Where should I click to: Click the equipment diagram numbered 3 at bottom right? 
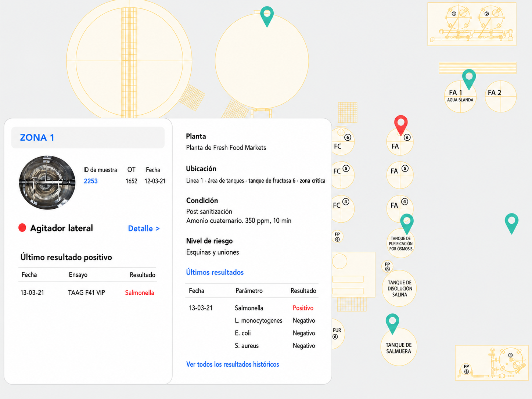point(492,363)
